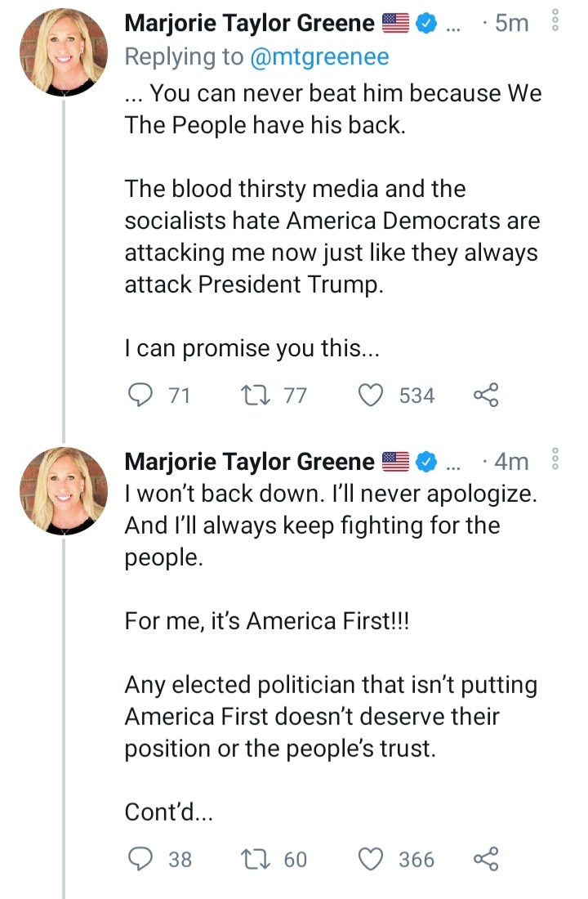The height and width of the screenshot is (899, 588).
Task: Click the verified badge on the second tweet
Action: [425, 462]
